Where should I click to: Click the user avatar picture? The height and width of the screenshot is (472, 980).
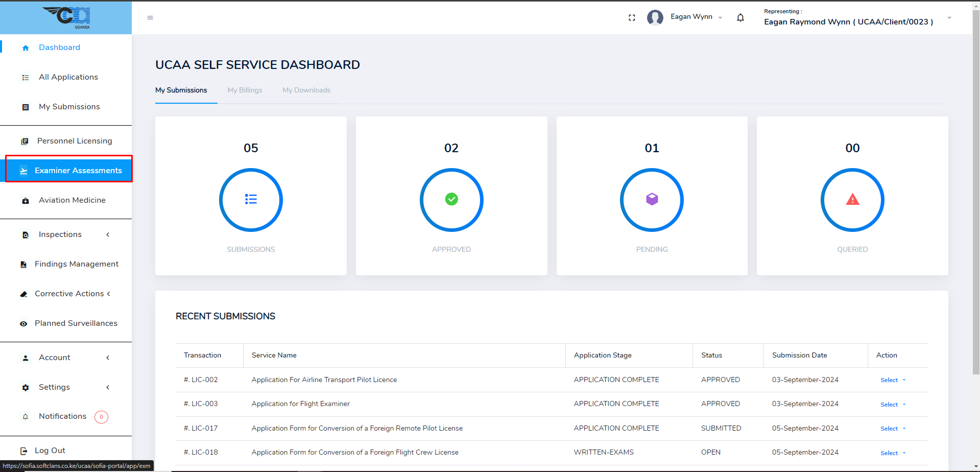pyautogui.click(x=655, y=18)
